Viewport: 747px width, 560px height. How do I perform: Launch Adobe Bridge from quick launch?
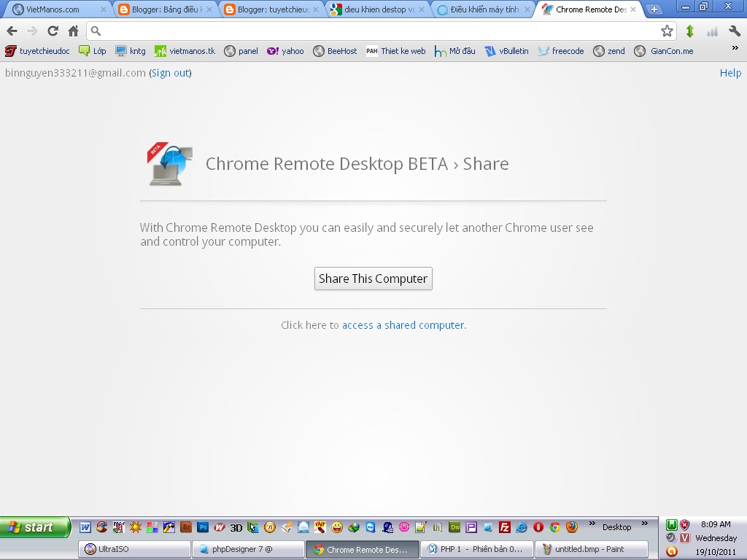pos(186,527)
